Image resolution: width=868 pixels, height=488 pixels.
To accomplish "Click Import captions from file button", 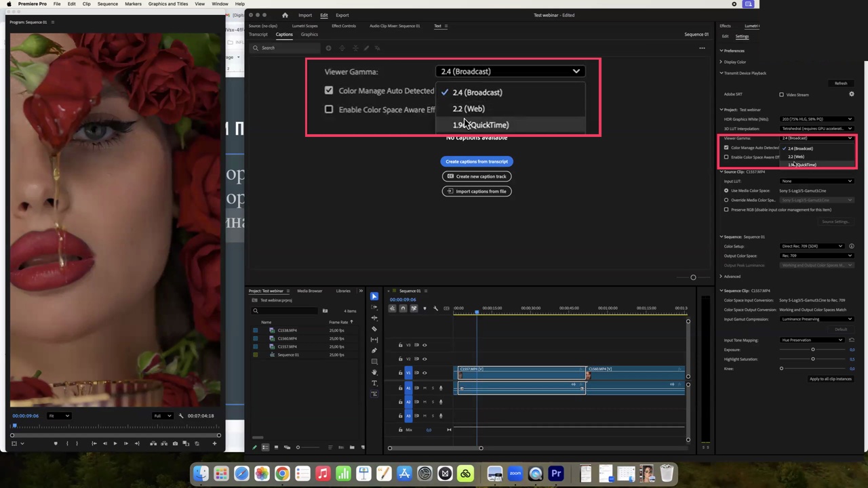I will [x=477, y=191].
